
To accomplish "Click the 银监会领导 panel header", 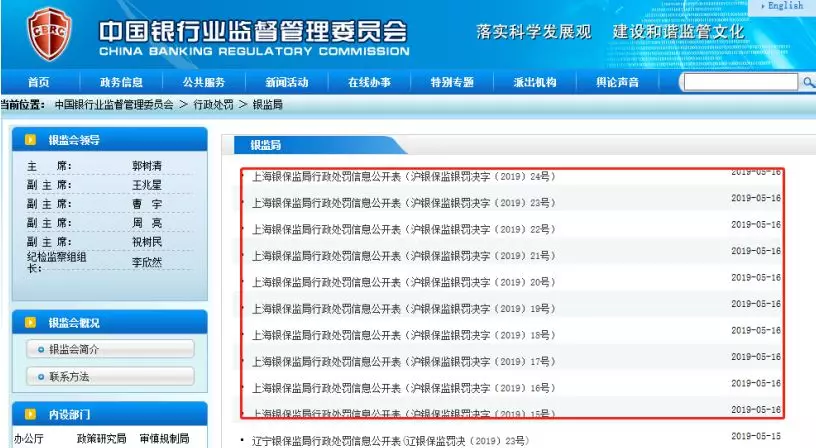I will [x=110, y=139].
